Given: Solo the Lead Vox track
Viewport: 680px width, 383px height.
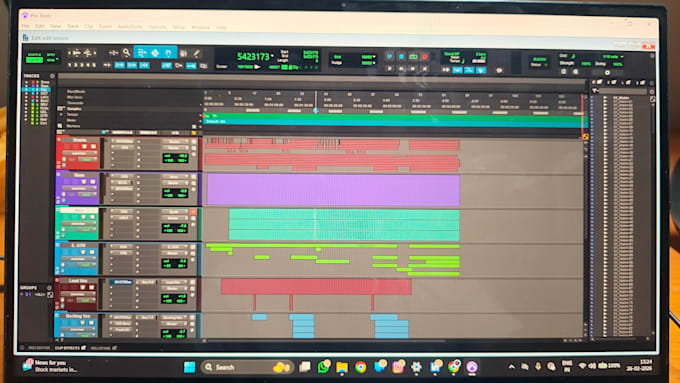Looking at the screenshot, I should [83, 287].
